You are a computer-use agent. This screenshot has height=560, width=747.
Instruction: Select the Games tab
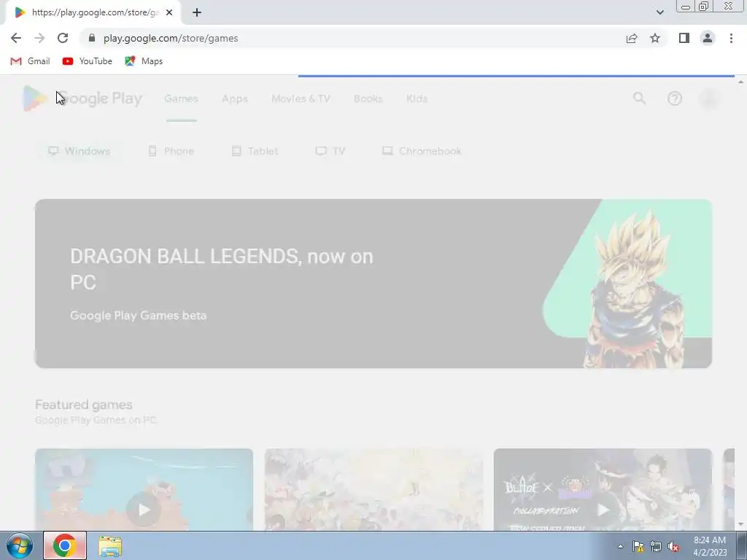pos(181,98)
